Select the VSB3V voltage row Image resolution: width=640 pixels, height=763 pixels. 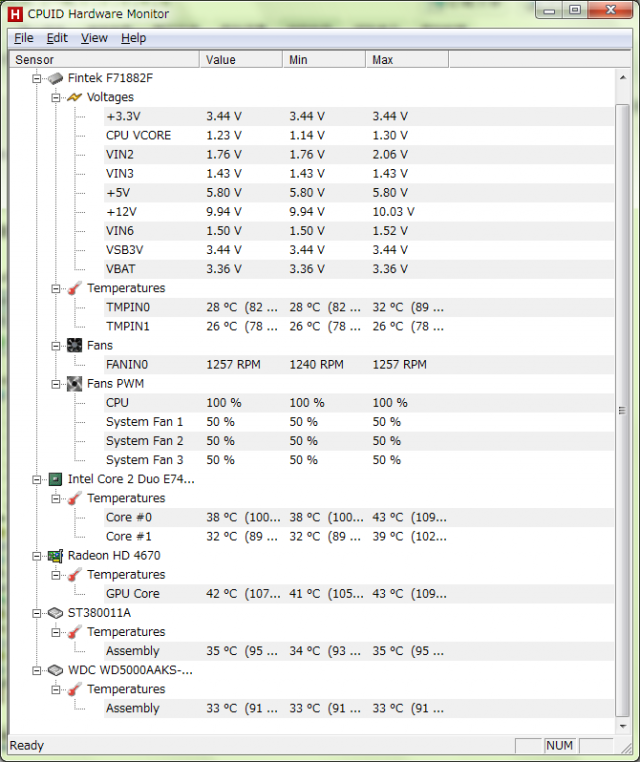[x=359, y=250]
